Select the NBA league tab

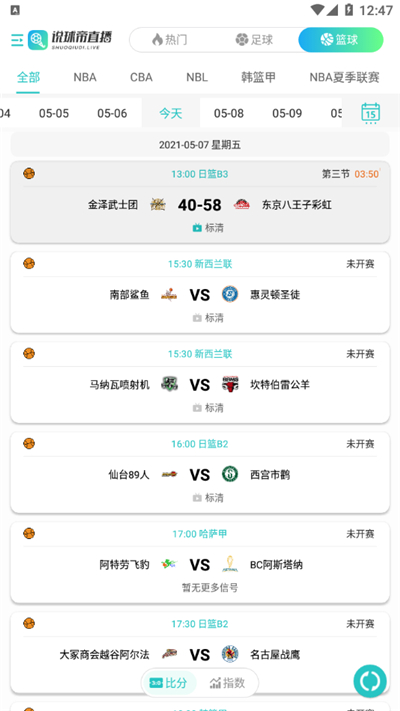[x=85, y=77]
